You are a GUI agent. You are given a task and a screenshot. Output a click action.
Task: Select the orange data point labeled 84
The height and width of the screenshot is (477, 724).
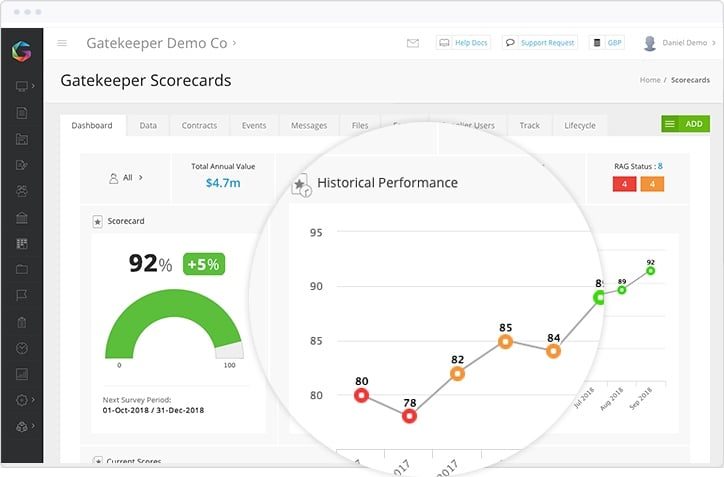[554, 351]
